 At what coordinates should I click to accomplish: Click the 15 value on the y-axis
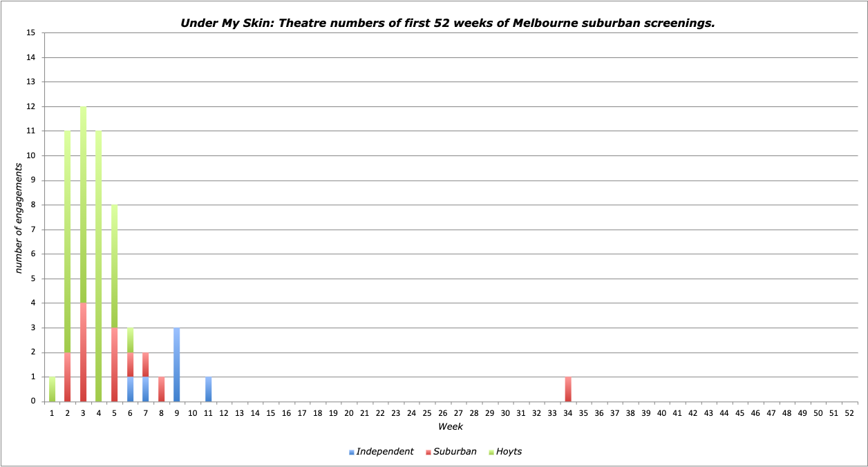(30, 32)
